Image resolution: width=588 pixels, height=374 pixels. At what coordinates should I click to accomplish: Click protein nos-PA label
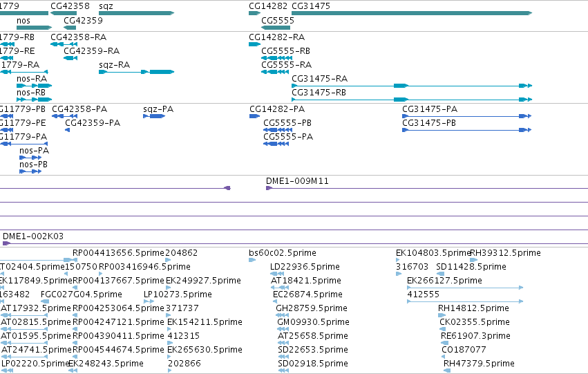pos(34,151)
